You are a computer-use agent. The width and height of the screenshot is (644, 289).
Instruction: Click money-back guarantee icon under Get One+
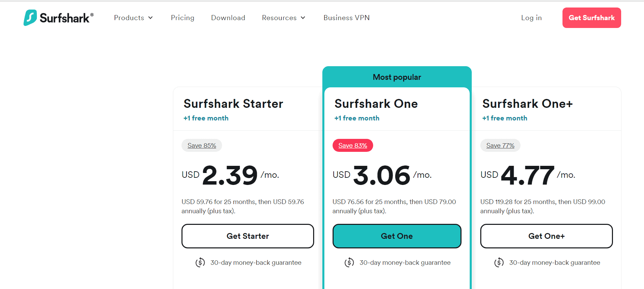[x=499, y=262]
